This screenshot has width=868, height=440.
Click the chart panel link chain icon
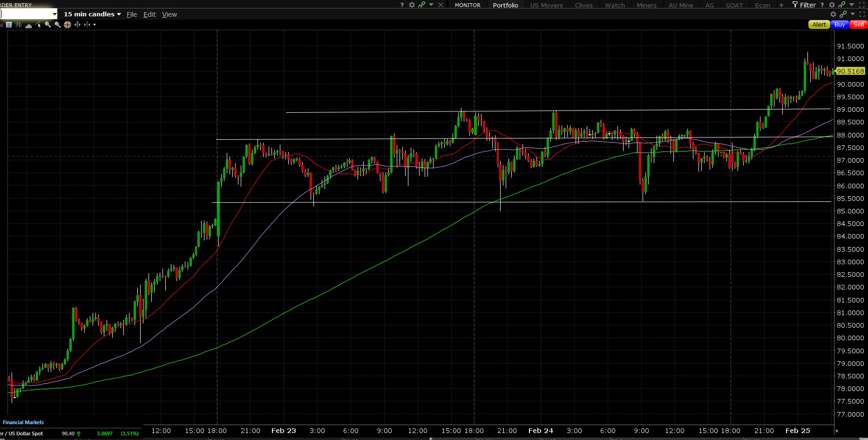(843, 14)
